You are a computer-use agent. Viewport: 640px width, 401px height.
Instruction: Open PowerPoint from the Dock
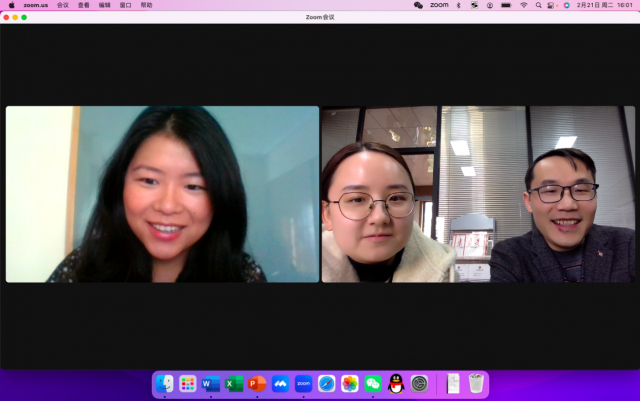pos(257,384)
